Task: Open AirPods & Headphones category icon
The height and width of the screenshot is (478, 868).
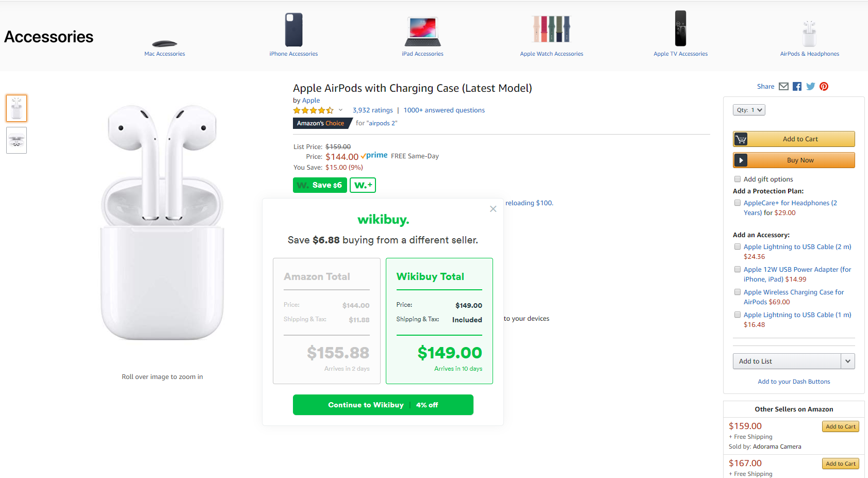Action: [809, 34]
